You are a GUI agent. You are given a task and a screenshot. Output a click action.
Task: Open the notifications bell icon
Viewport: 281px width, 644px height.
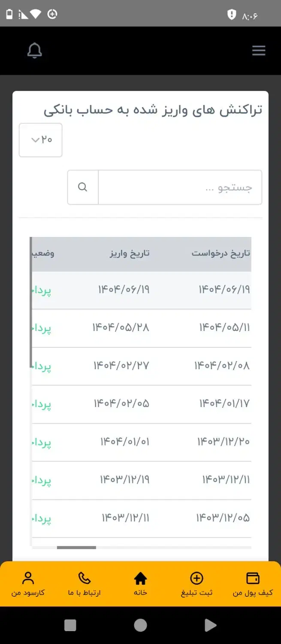pos(35,51)
